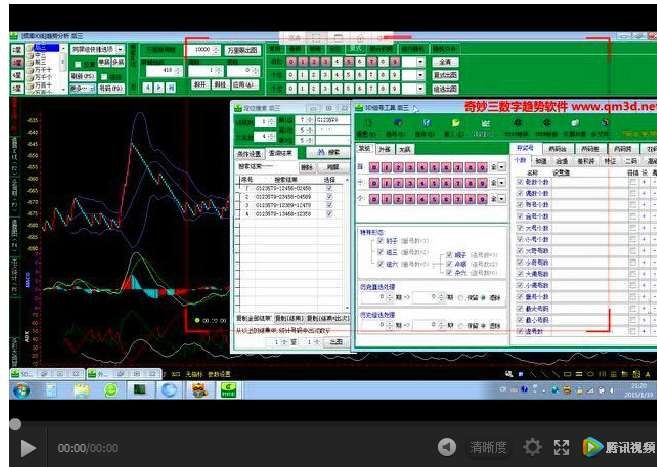Expand the 后三 folder in tree list
This screenshot has width=657, height=467.
point(31,47)
